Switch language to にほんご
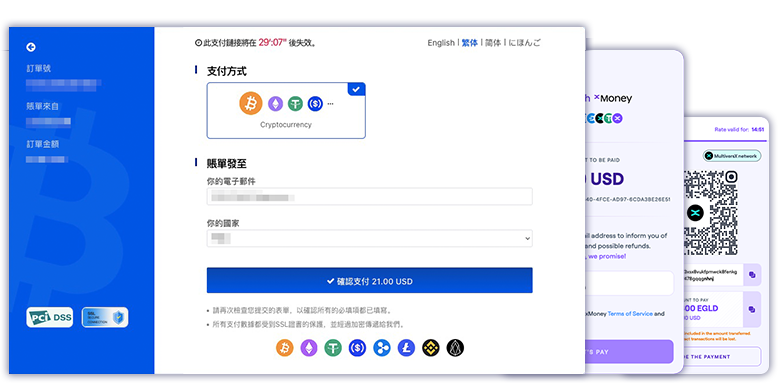 (524, 43)
